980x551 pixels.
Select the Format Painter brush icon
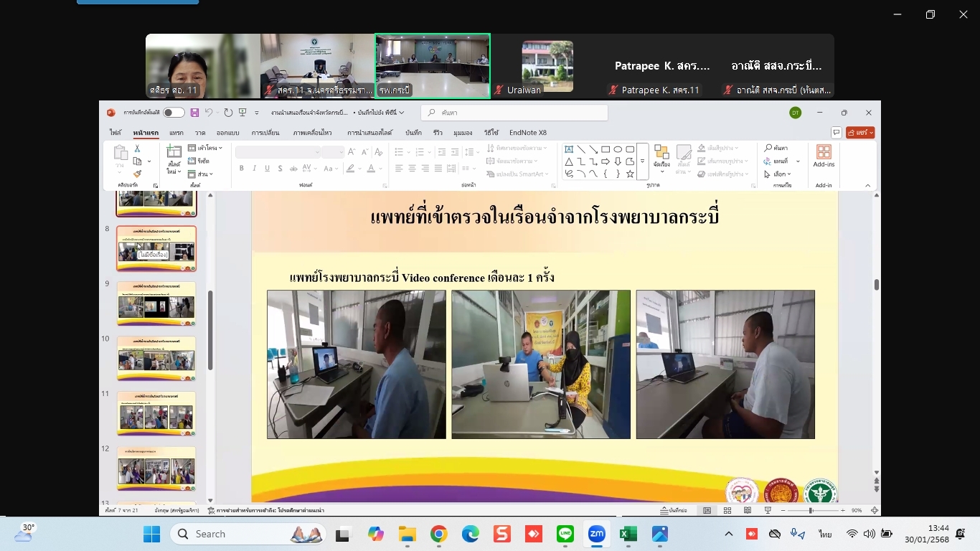[x=138, y=174]
